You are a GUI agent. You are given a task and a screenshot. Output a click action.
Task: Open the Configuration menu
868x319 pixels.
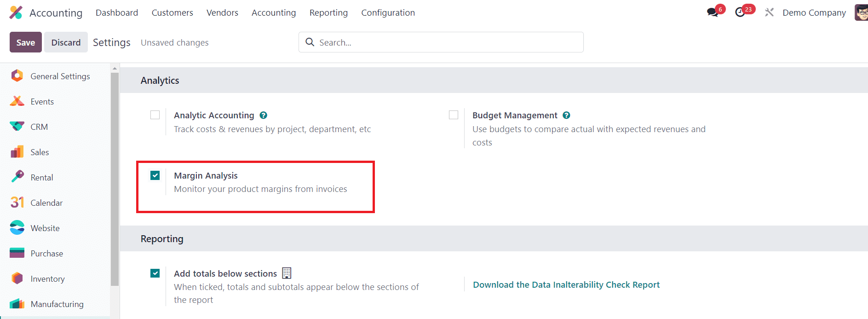(x=388, y=12)
